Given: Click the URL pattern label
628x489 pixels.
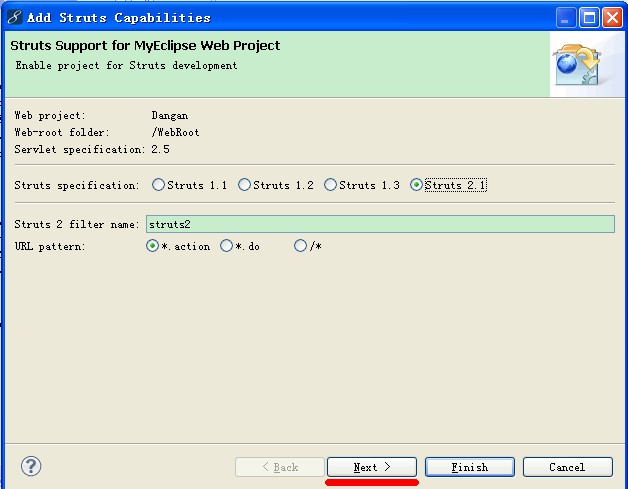Looking at the screenshot, I should (x=50, y=246).
